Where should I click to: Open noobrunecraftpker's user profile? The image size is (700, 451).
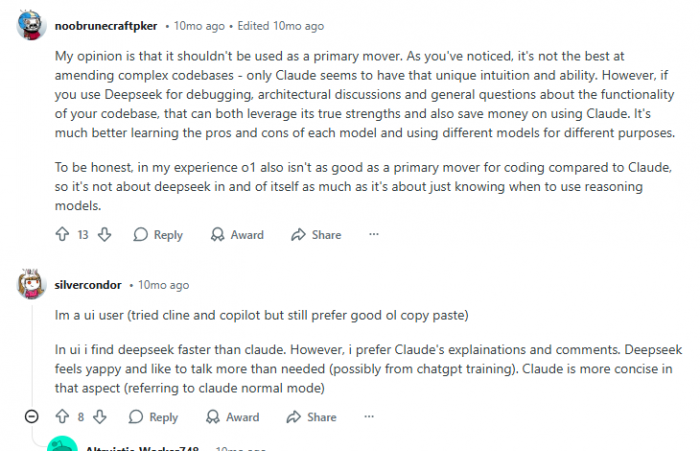110,24
